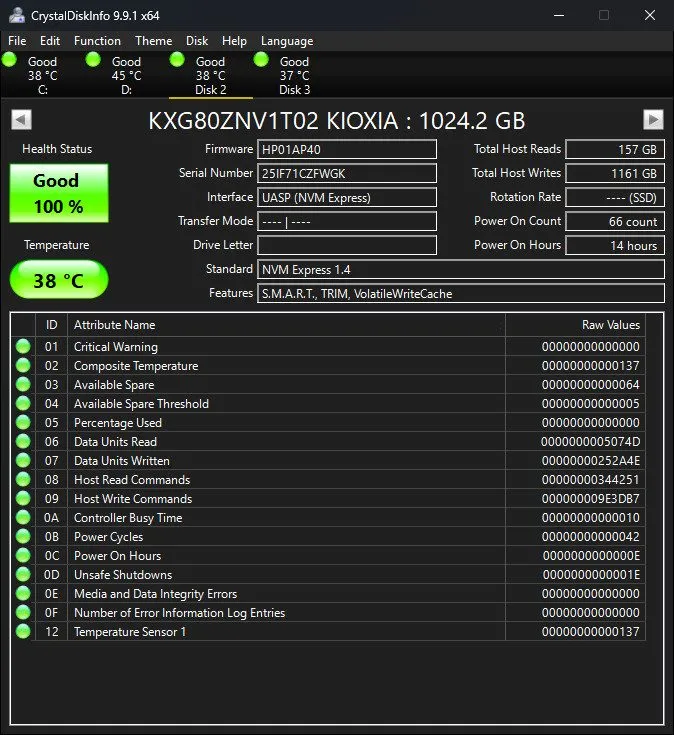
Task: Click status orb of Available Spare row
Action: (23, 384)
